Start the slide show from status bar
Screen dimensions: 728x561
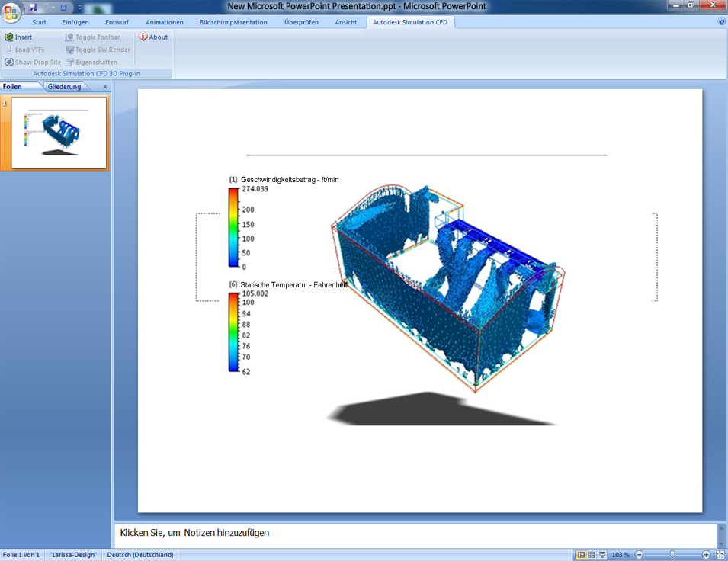pyautogui.click(x=602, y=555)
